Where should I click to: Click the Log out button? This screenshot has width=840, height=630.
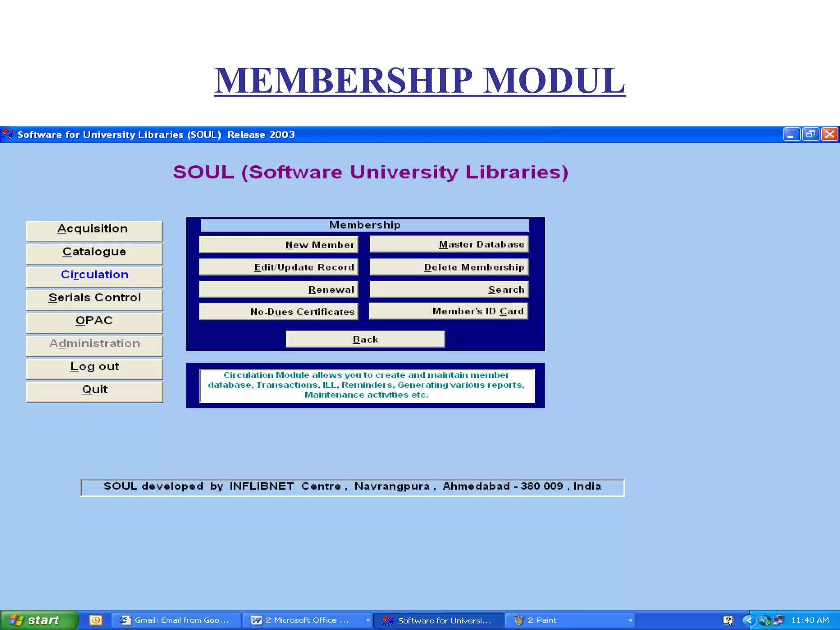tap(94, 369)
